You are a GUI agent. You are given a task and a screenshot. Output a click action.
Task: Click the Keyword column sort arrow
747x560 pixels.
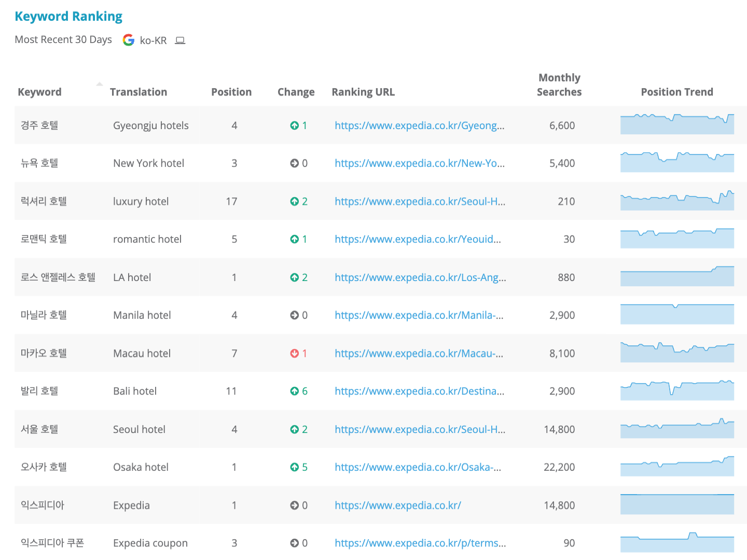click(100, 84)
